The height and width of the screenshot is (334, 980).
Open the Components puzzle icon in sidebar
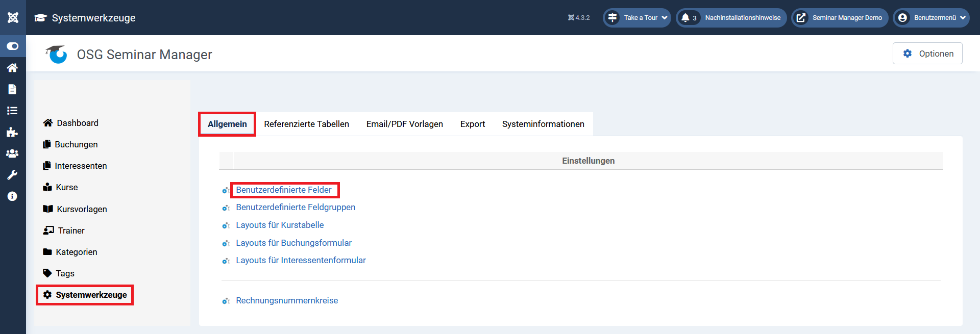coord(13,133)
